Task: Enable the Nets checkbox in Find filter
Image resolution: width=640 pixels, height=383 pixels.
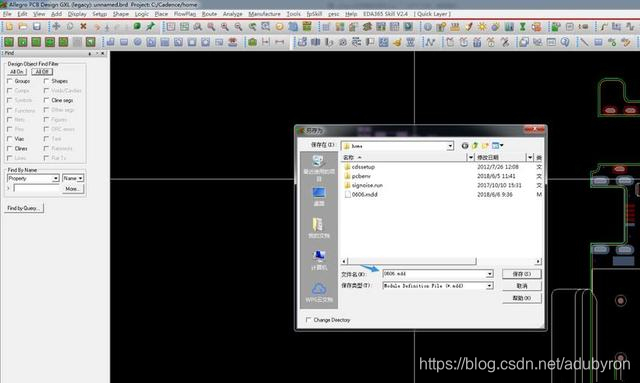Action: (x=10, y=120)
